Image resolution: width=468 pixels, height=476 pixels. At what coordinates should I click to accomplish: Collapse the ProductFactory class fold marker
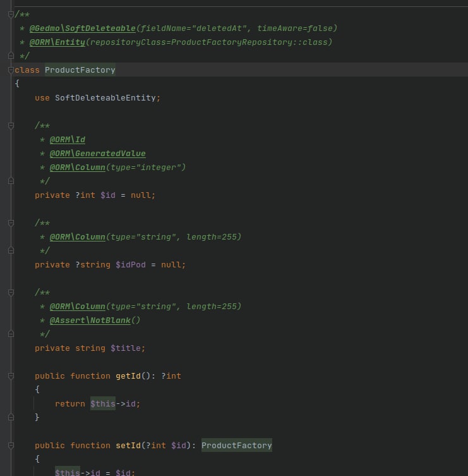pyautogui.click(x=11, y=70)
